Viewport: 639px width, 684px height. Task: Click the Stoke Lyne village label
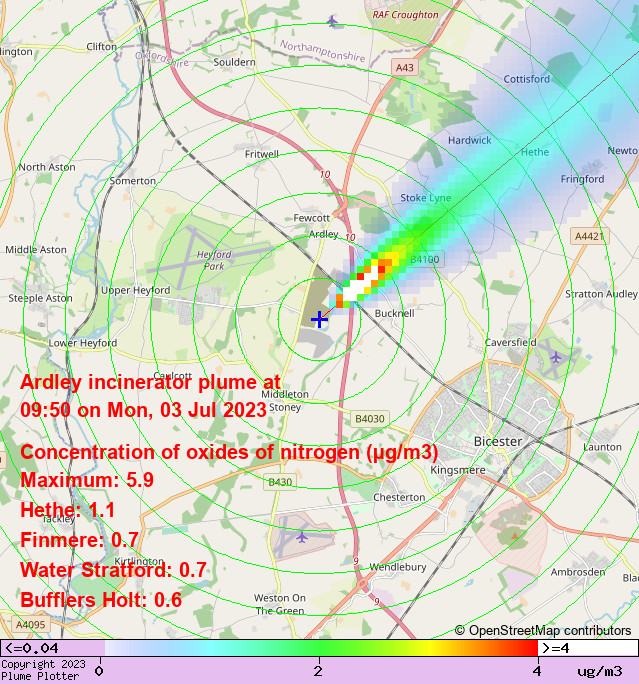tap(426, 198)
